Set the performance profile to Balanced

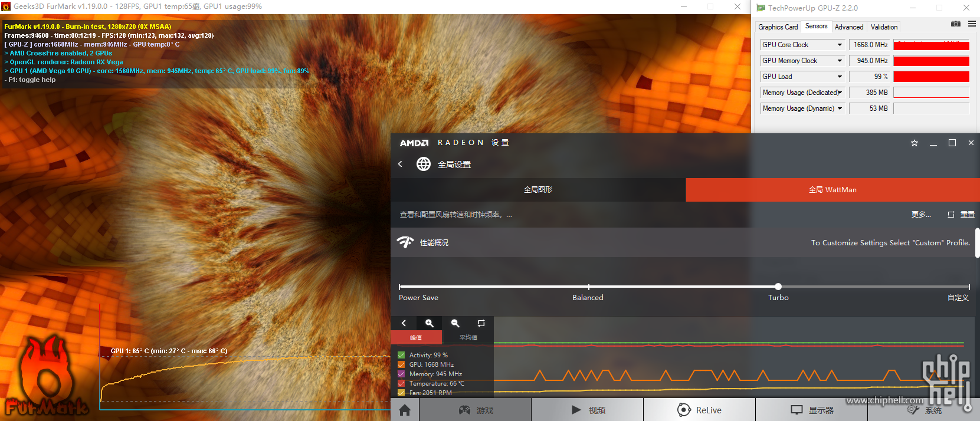(588, 298)
